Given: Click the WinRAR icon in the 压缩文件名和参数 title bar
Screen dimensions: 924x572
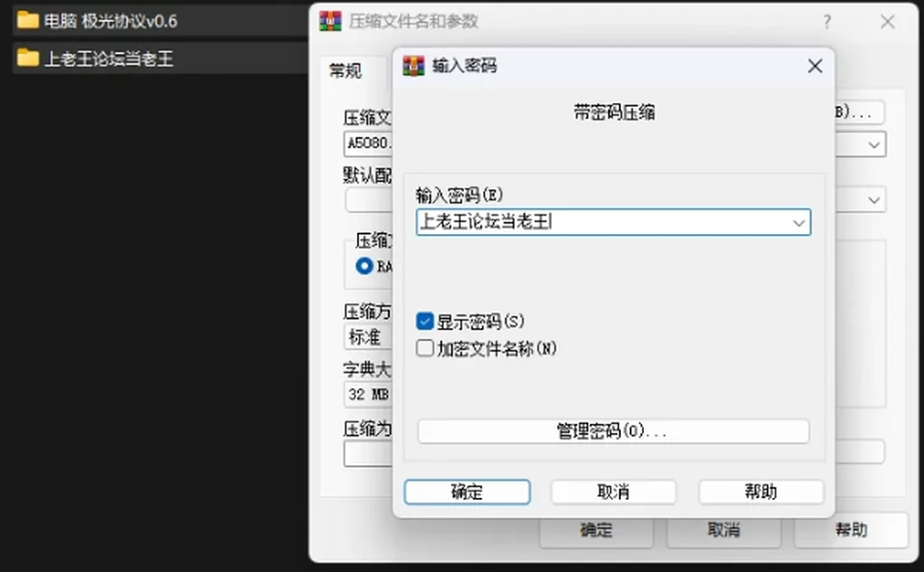Looking at the screenshot, I should [x=330, y=21].
